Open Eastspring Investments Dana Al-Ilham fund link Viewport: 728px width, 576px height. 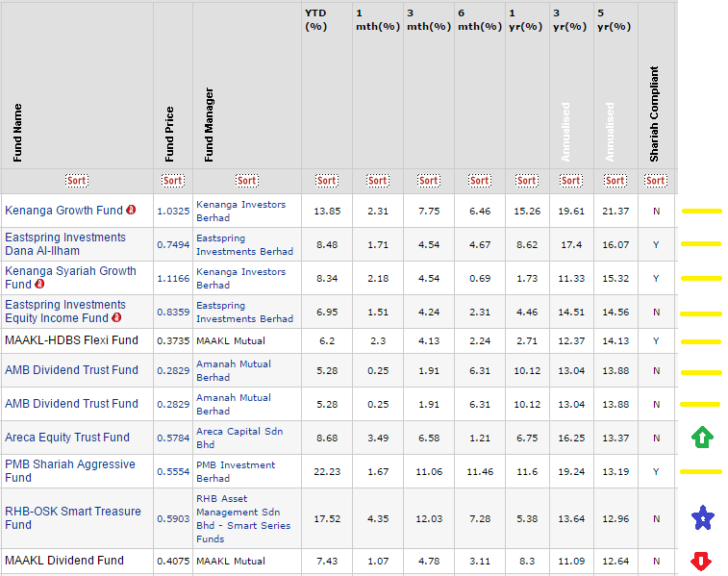[x=65, y=244]
